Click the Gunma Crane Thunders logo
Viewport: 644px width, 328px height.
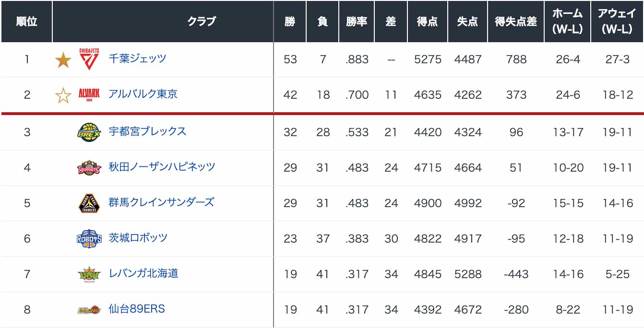pos(89,203)
